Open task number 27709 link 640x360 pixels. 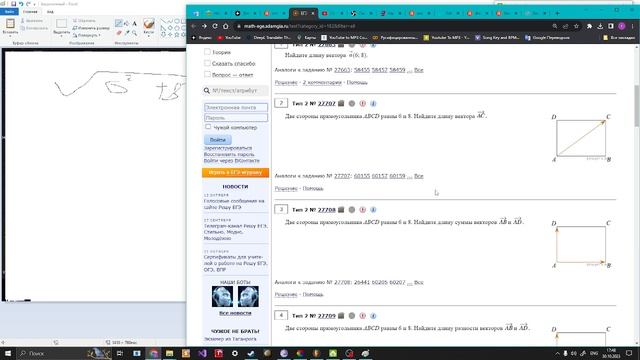[327, 316]
